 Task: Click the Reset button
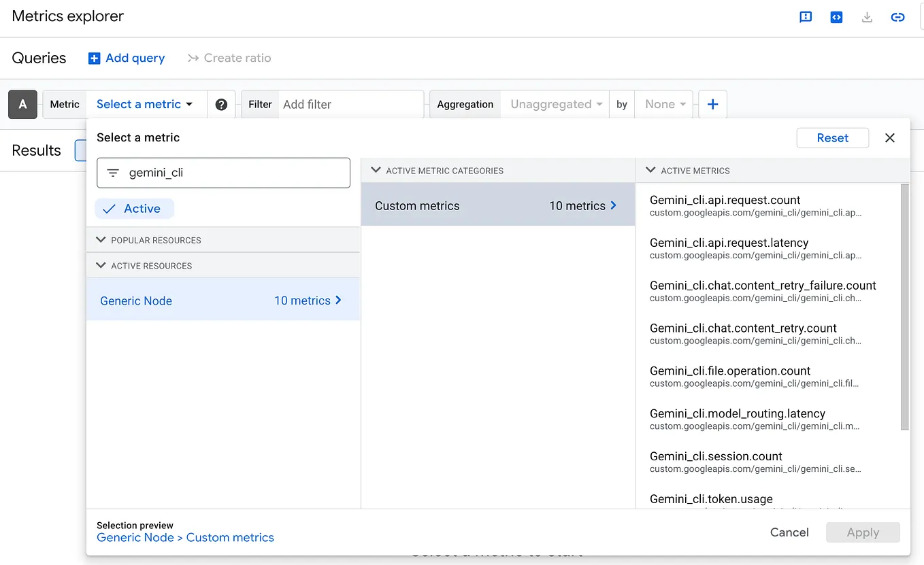pyautogui.click(x=832, y=137)
